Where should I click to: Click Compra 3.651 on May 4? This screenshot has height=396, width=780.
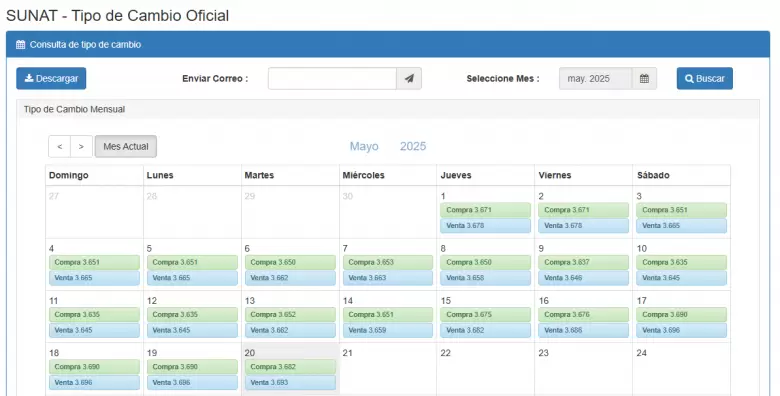tap(94, 262)
